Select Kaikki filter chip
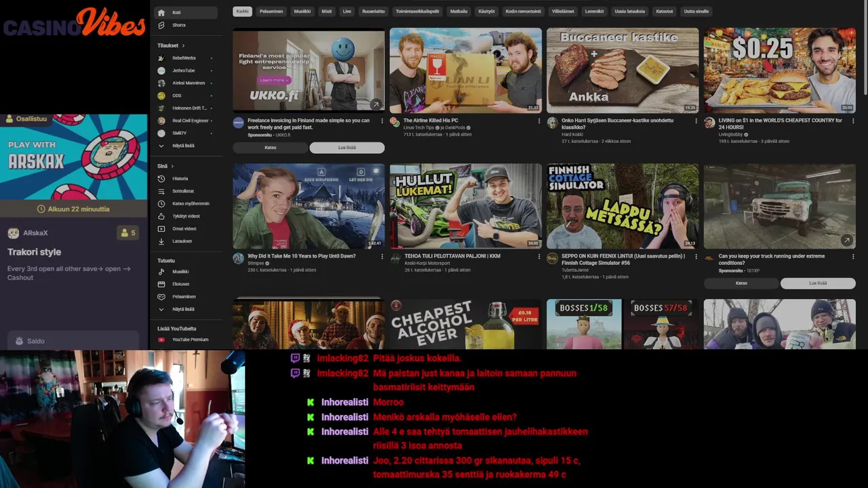The height and width of the screenshot is (488, 868). [242, 12]
